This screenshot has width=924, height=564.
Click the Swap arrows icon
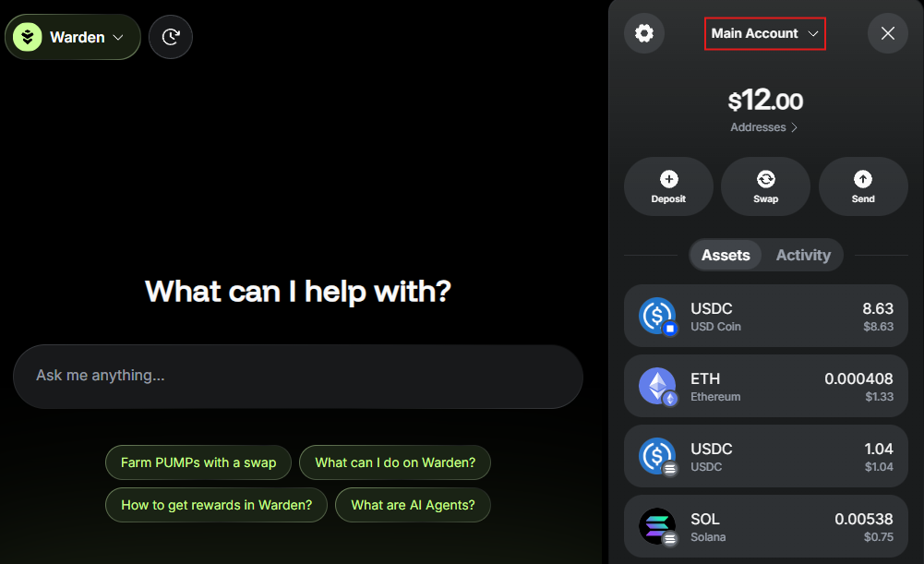point(765,178)
